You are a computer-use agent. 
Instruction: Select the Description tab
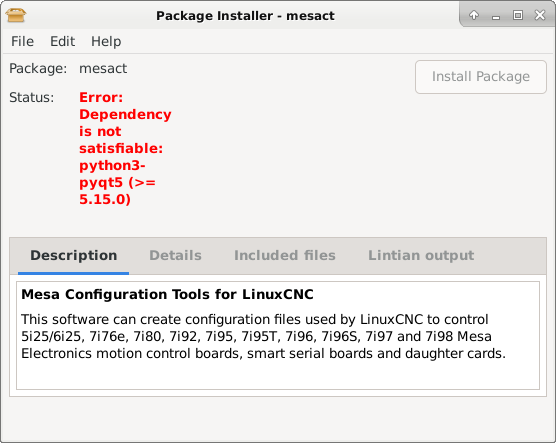click(x=73, y=255)
